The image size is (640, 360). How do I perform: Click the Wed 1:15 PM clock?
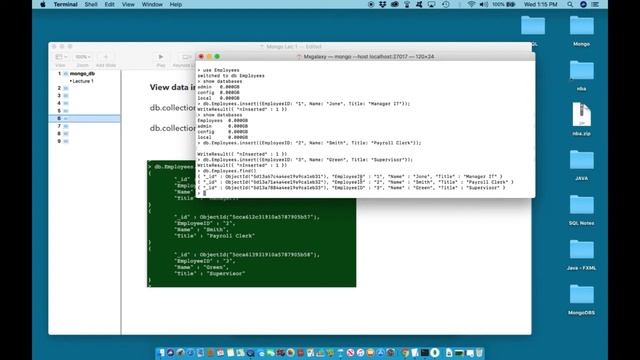tap(540, 4)
